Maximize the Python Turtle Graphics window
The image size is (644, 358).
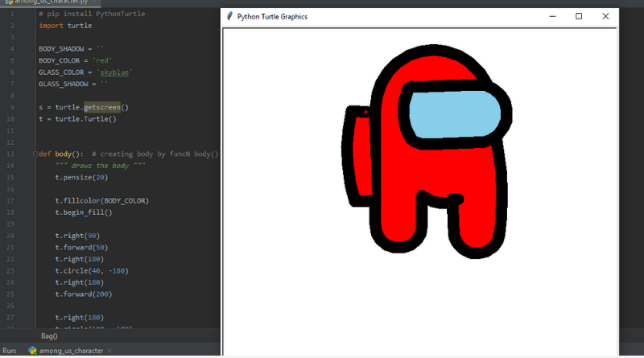tap(579, 16)
